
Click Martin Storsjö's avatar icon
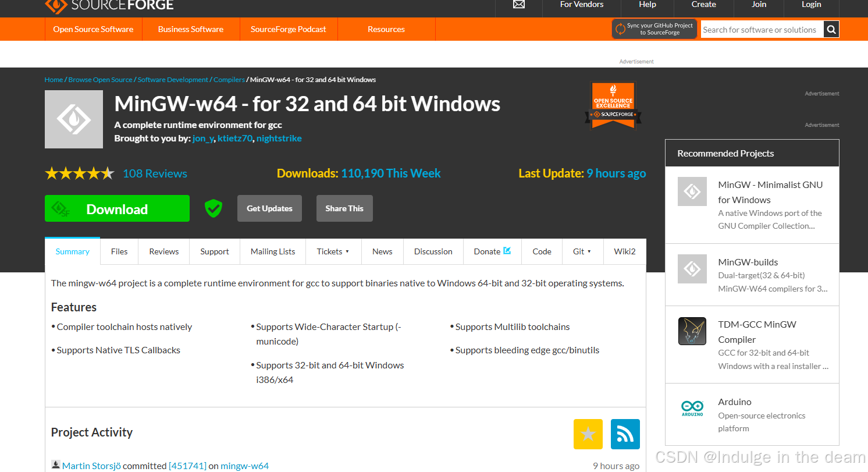(x=56, y=465)
